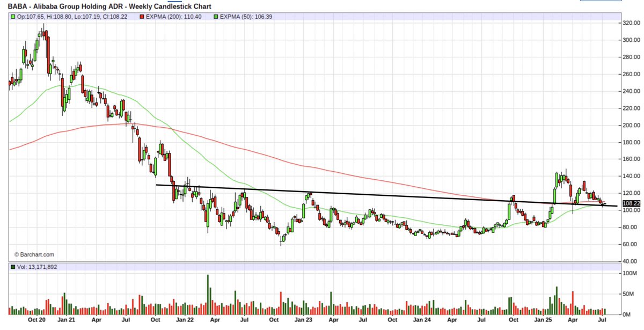Click the 260.00 price axis label

click(631, 74)
